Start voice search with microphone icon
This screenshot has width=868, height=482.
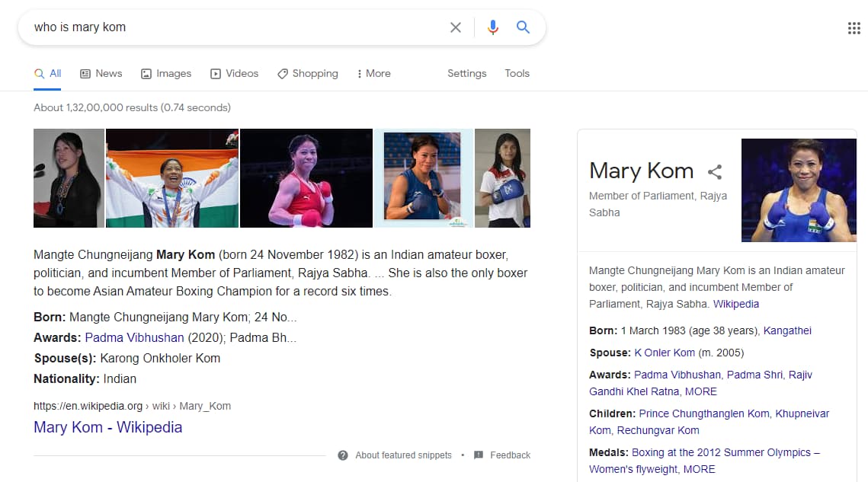[x=492, y=27]
